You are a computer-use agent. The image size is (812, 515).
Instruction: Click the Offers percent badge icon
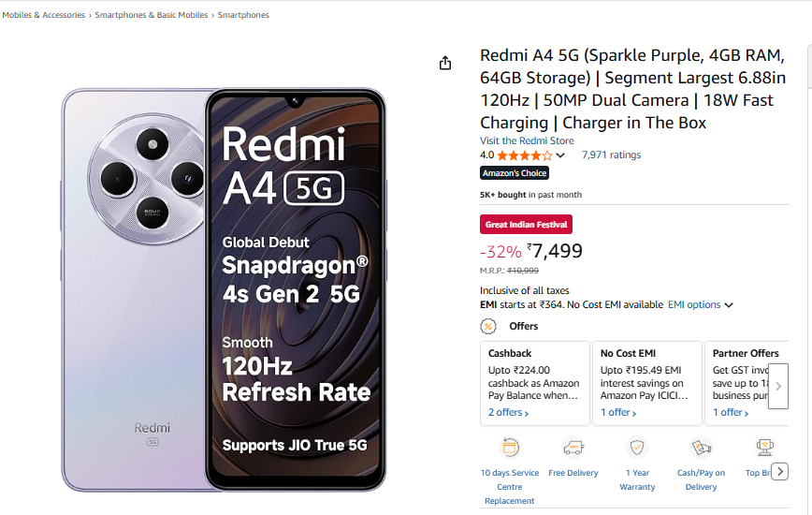pyautogui.click(x=488, y=326)
